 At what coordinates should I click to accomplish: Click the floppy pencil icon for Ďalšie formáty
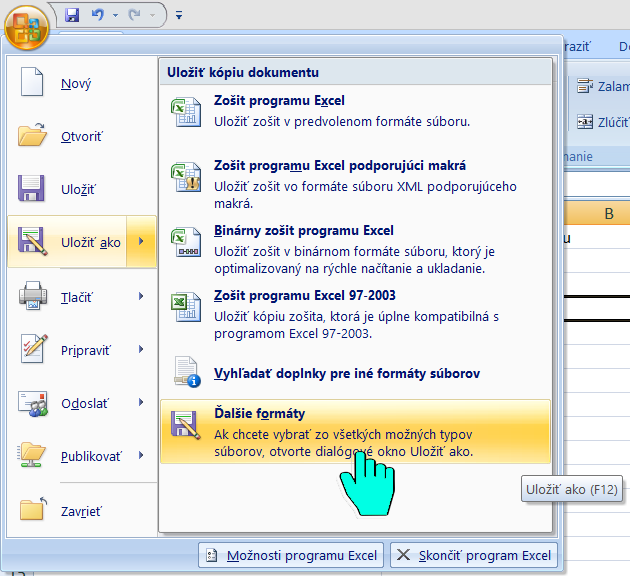[186, 425]
